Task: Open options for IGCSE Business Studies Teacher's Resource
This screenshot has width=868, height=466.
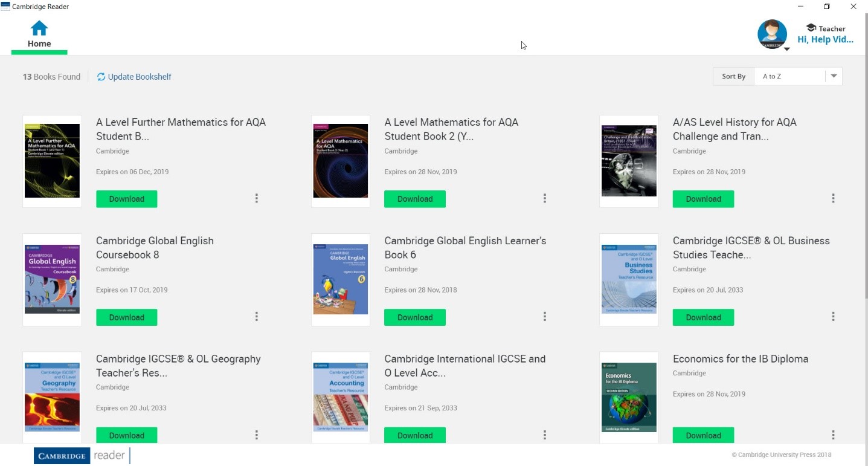Action: point(833,317)
